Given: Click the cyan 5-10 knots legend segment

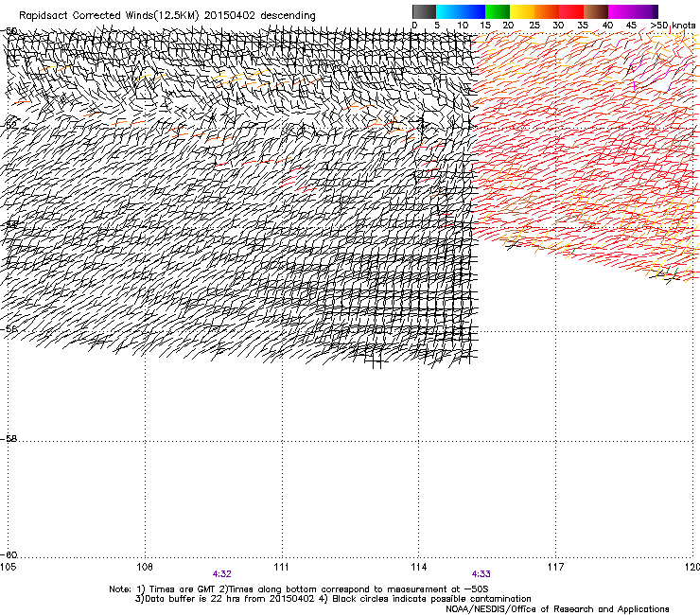Looking at the screenshot, I should coord(447,11).
